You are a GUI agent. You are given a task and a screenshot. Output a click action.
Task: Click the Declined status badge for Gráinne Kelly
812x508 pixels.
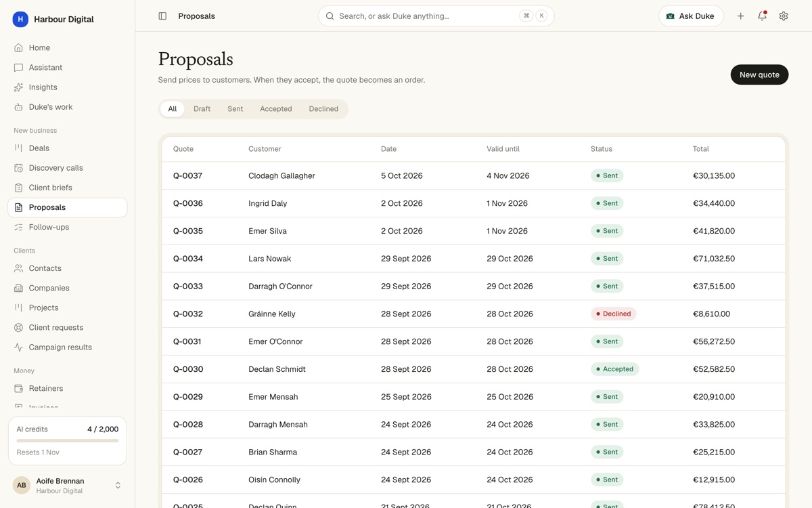tap(614, 314)
